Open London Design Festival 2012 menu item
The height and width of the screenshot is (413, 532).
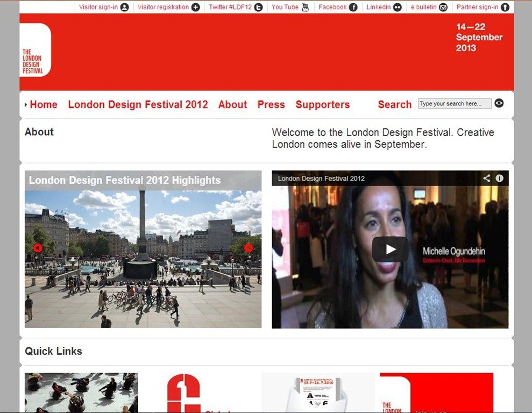pos(138,104)
